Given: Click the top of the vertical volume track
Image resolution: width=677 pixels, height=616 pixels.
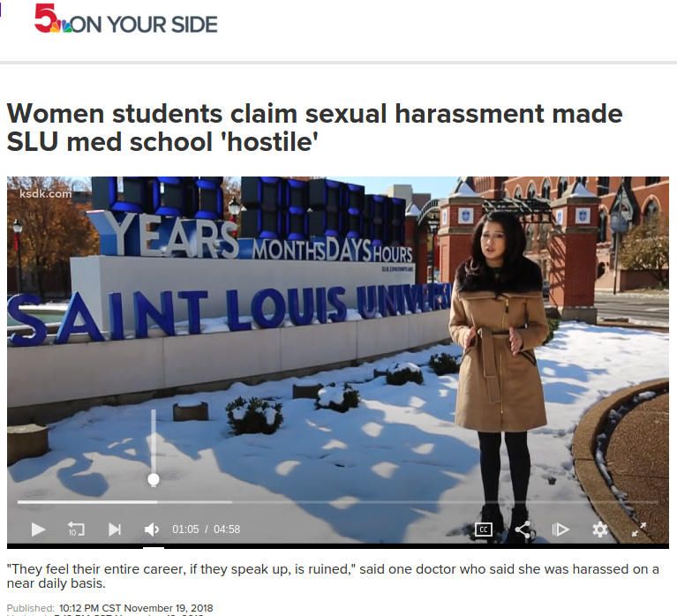Looking at the screenshot, I should pos(154,411).
